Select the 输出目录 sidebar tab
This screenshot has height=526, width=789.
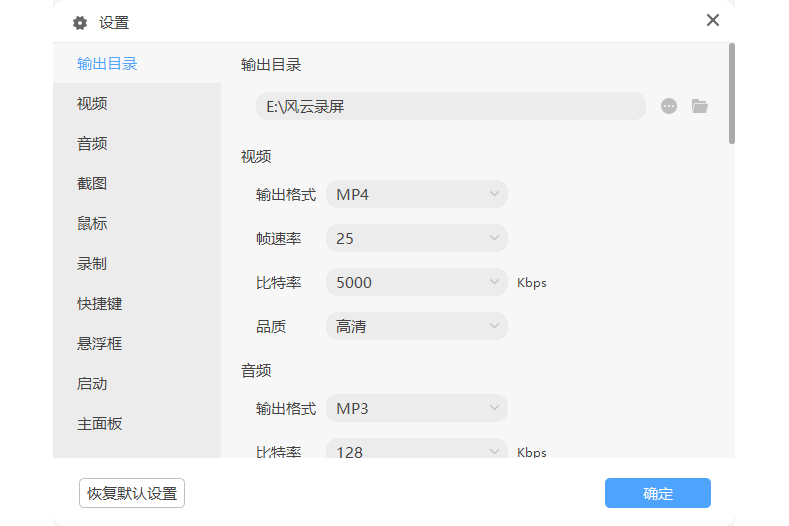click(x=107, y=63)
